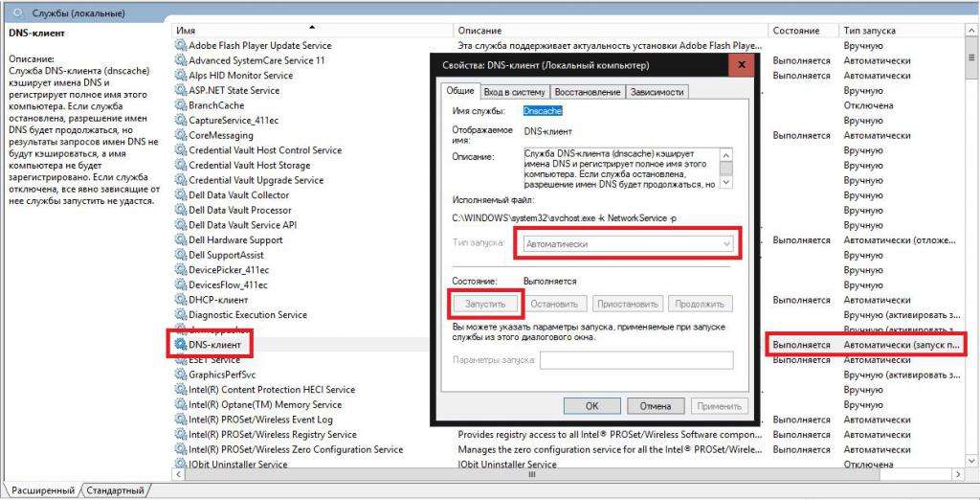
Task: Click the CoreMessaging service gear icon
Action: click(181, 135)
